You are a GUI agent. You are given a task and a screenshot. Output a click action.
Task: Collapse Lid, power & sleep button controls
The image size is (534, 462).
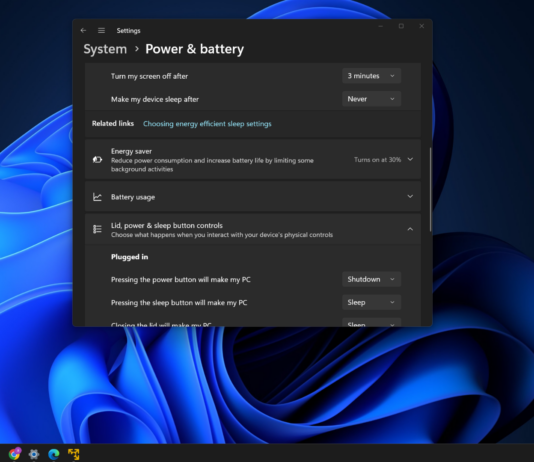[x=410, y=229]
